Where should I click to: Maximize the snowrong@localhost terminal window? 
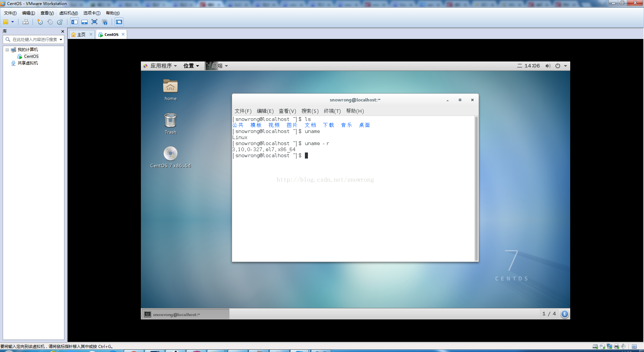click(460, 100)
